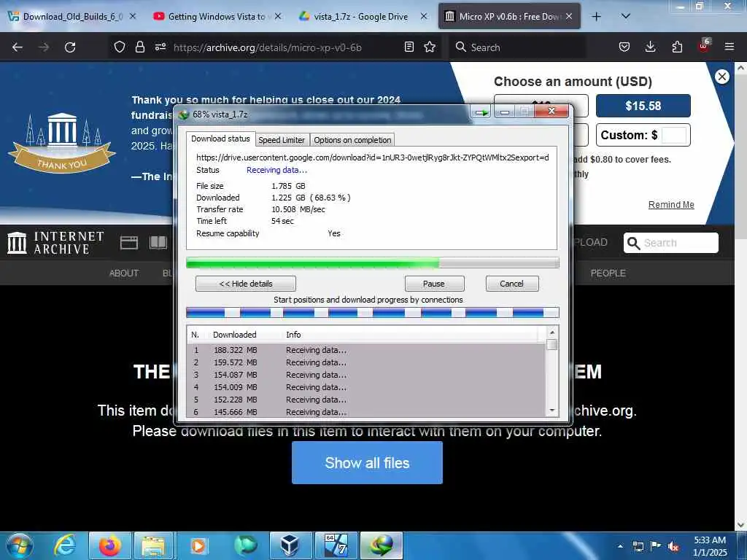Select connection row 3 with 154.087 MB

367,376
